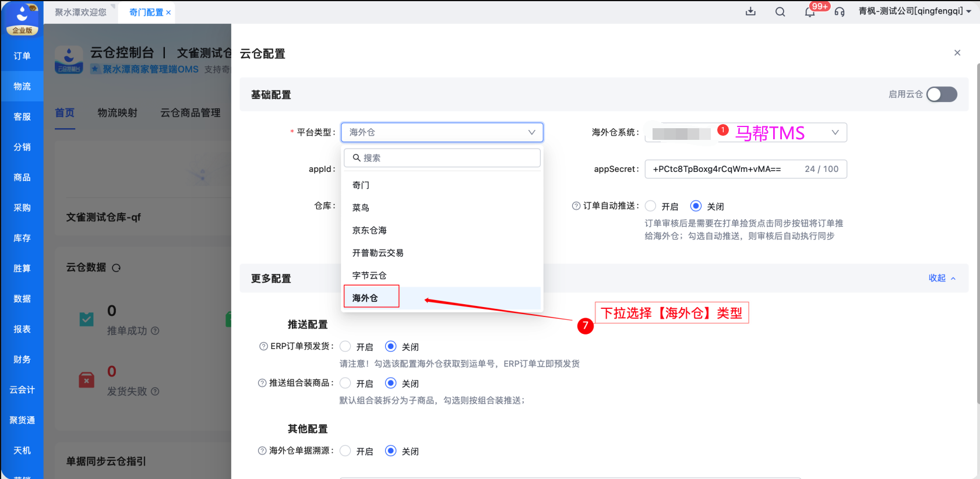Click the headset customer support icon

pos(840,12)
